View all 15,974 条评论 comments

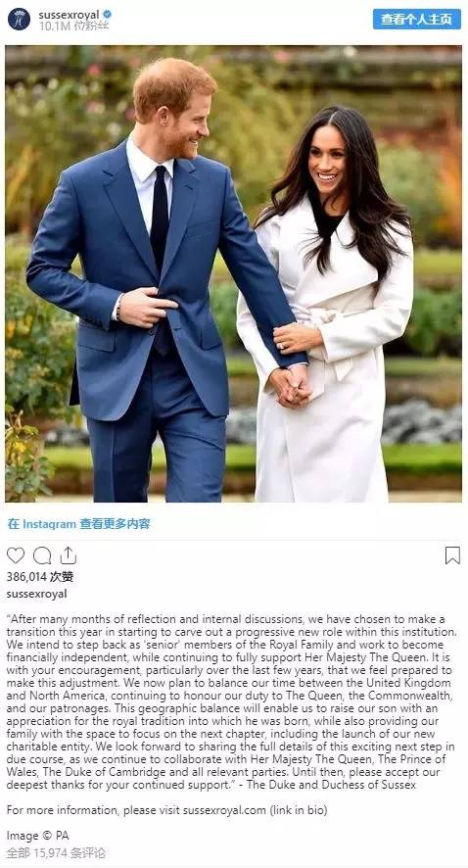(x=56, y=853)
